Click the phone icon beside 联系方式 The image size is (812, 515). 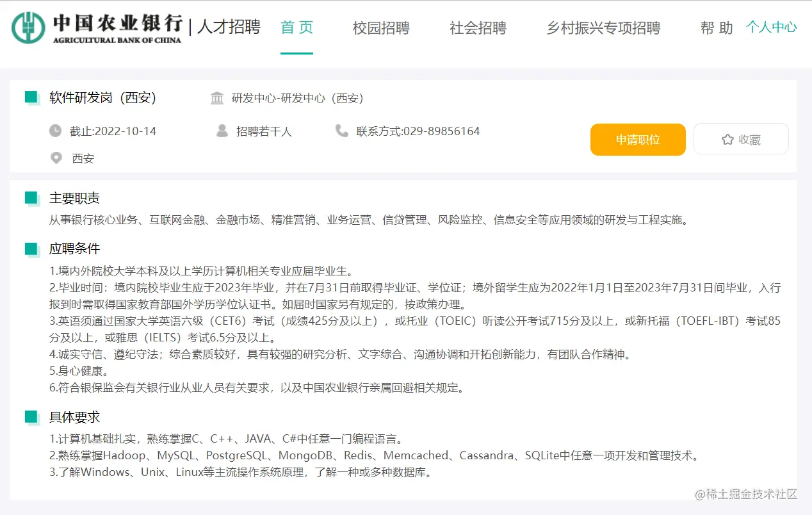point(342,131)
